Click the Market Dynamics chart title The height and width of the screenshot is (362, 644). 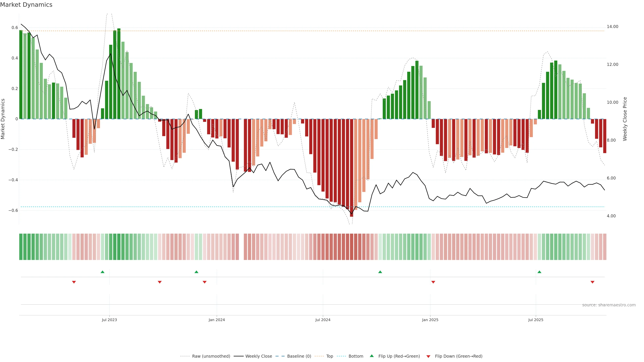[26, 5]
